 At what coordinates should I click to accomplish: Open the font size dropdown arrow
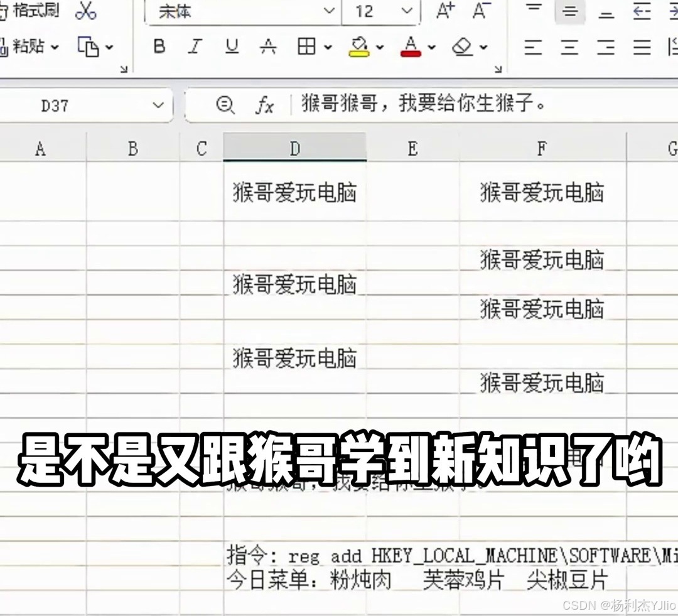click(407, 11)
